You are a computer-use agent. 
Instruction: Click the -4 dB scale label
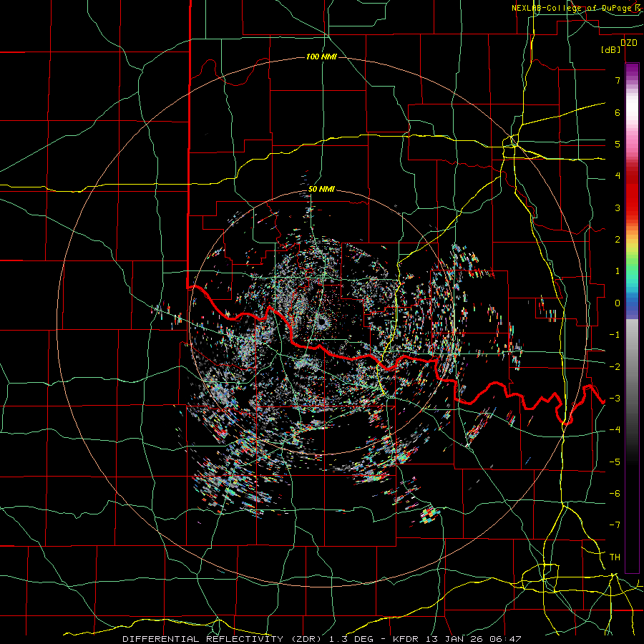pyautogui.click(x=615, y=430)
